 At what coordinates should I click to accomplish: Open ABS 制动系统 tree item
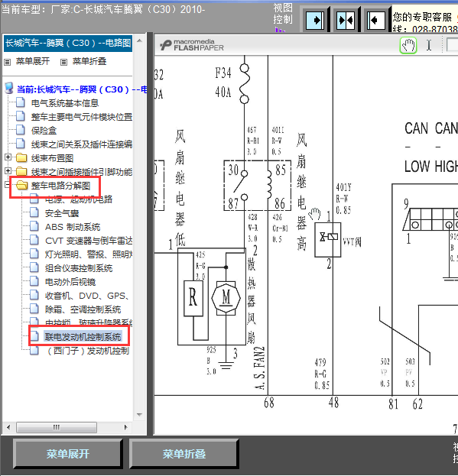(x=73, y=227)
